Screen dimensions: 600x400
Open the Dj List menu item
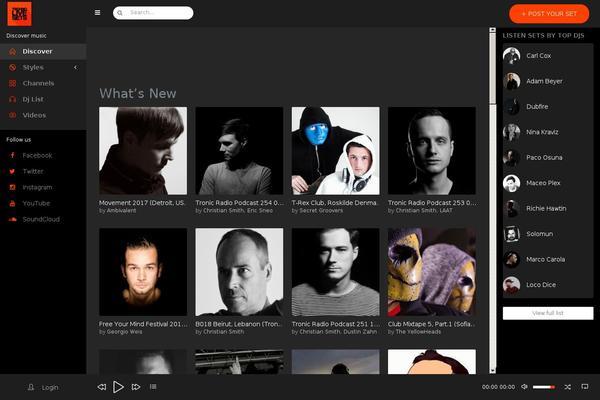click(43, 99)
